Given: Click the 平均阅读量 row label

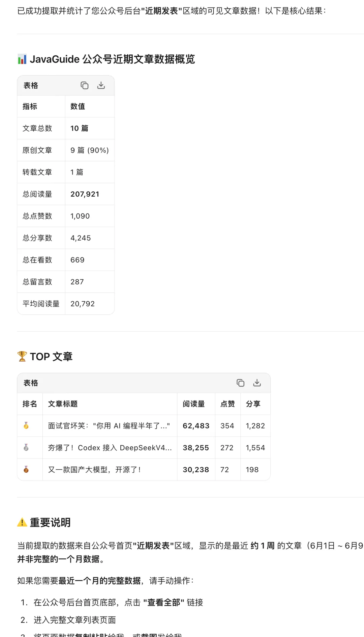Looking at the screenshot, I should click(41, 304).
